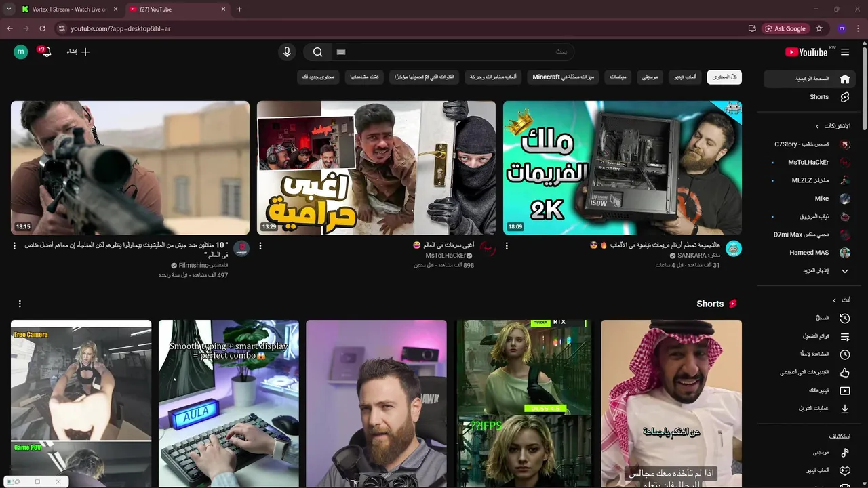Open the 2K frames king video thumbnail

coord(623,168)
